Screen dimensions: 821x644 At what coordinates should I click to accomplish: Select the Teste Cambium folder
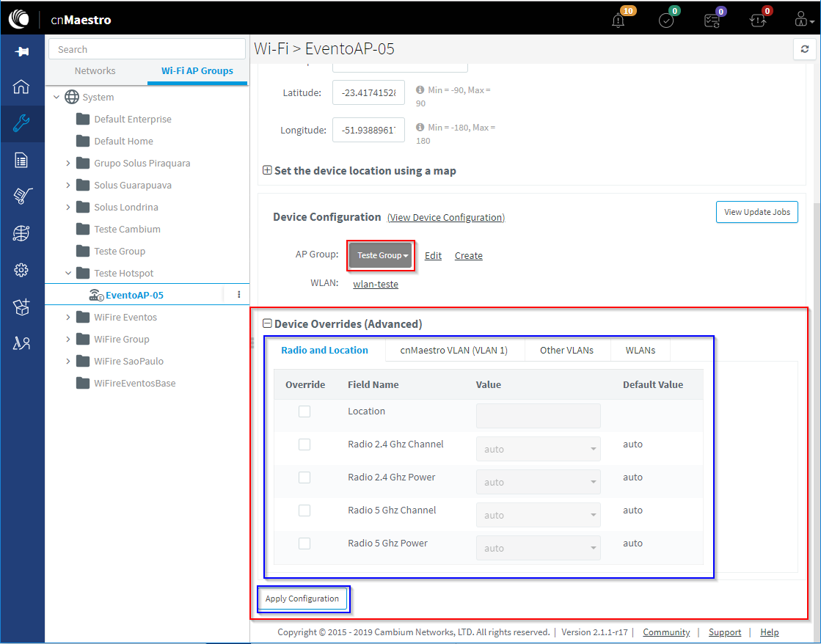119,230
